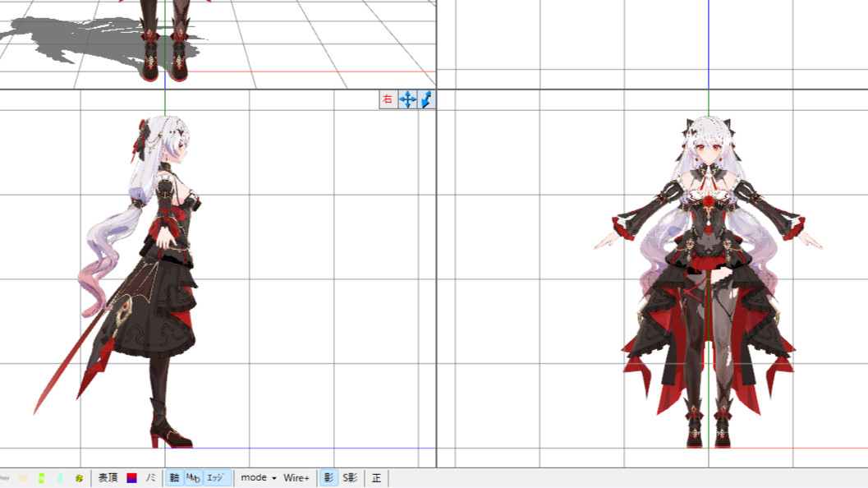868x488 pixels.
Task: Click the blue four-arrow pan view icon
Action: coord(407,99)
